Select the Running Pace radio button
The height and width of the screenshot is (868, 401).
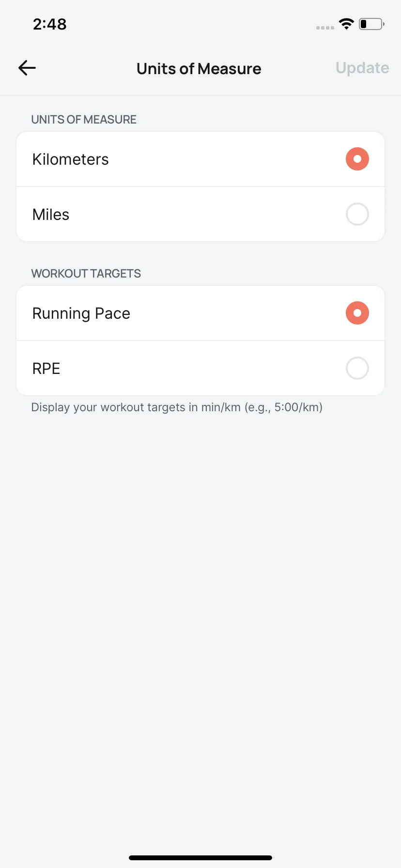tap(357, 313)
